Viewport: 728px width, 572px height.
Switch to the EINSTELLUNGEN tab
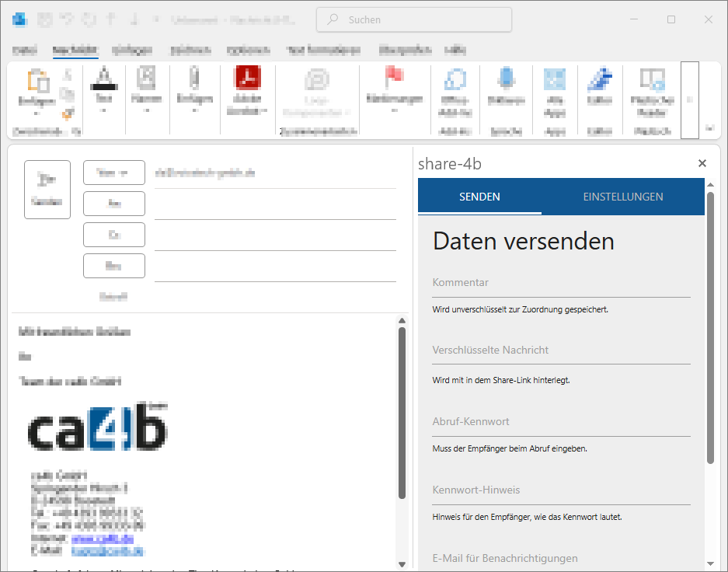[623, 197]
